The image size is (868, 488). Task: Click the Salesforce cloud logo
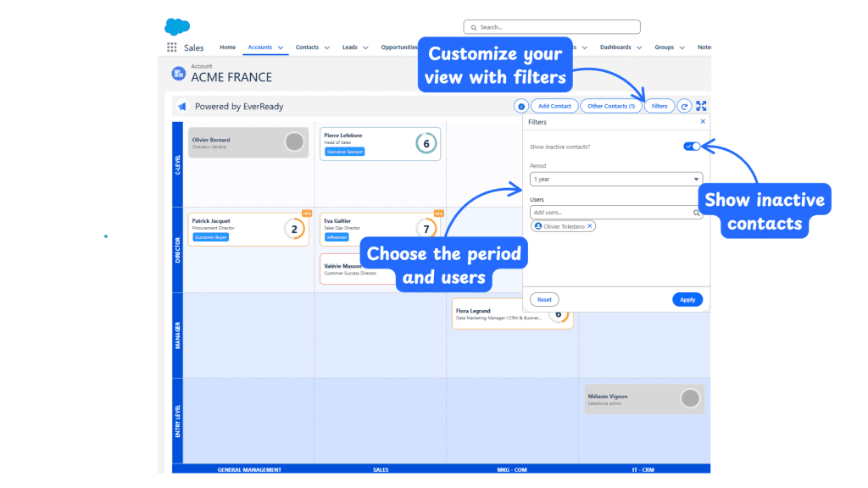[x=177, y=26]
